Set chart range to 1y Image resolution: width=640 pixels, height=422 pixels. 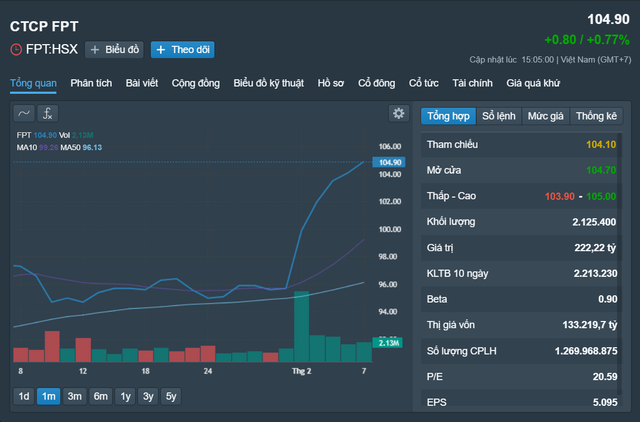tap(124, 396)
